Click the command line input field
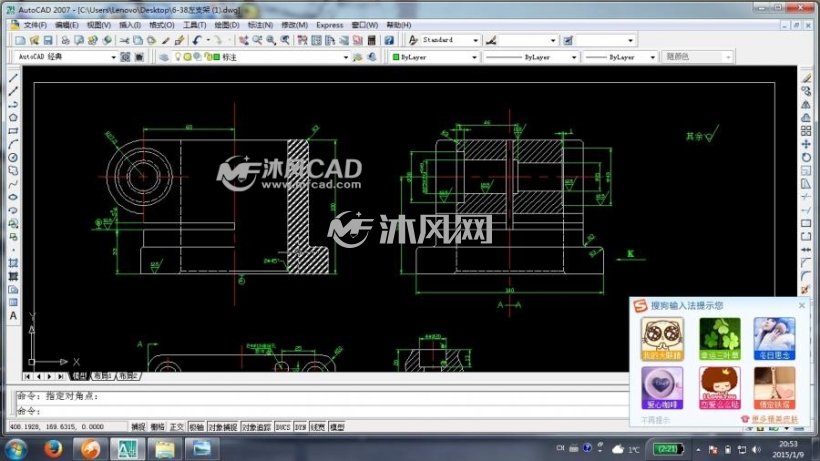This screenshot has width=820, height=461. pyautogui.click(x=322, y=411)
